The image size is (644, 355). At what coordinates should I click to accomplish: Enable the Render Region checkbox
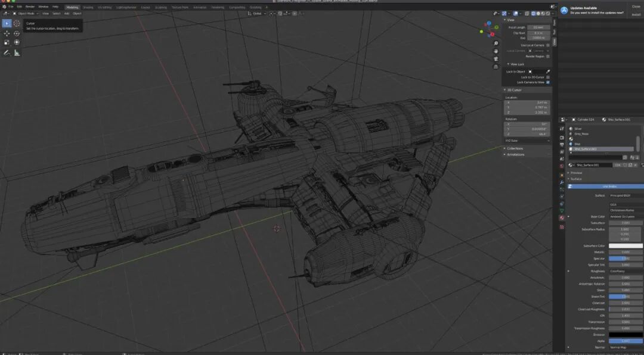point(548,56)
